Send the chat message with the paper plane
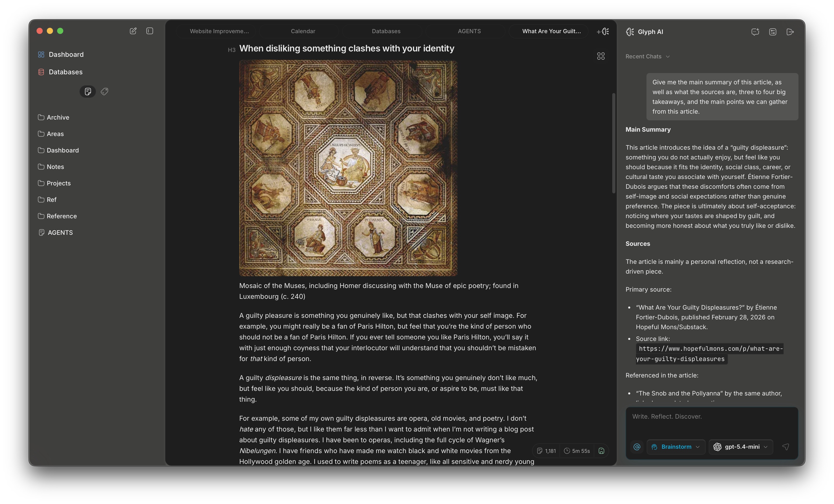 coord(786,446)
